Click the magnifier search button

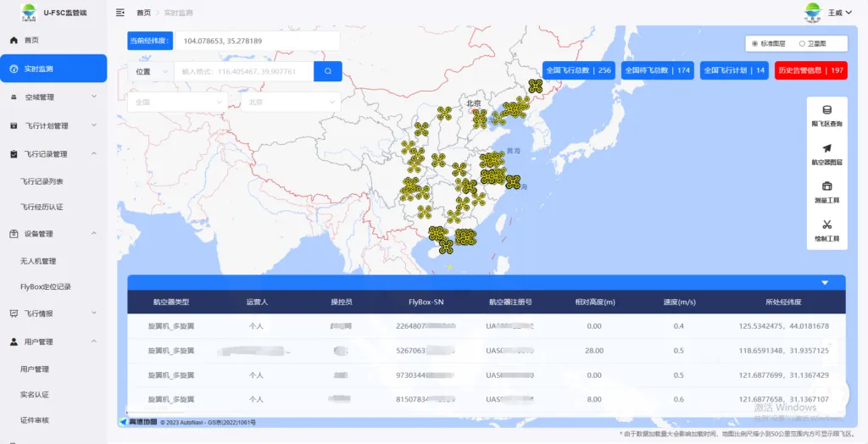tap(327, 71)
